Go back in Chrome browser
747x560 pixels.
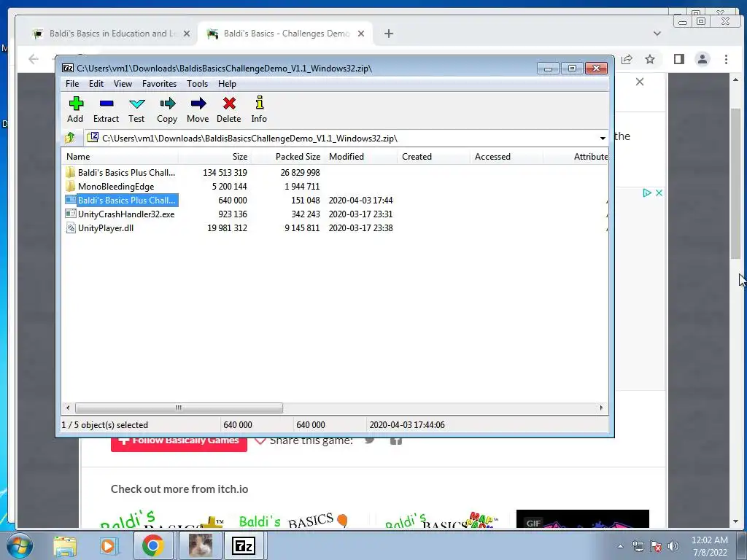click(33, 59)
